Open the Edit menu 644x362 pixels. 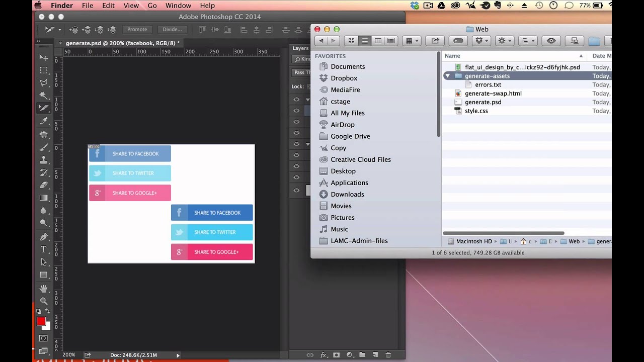click(108, 6)
